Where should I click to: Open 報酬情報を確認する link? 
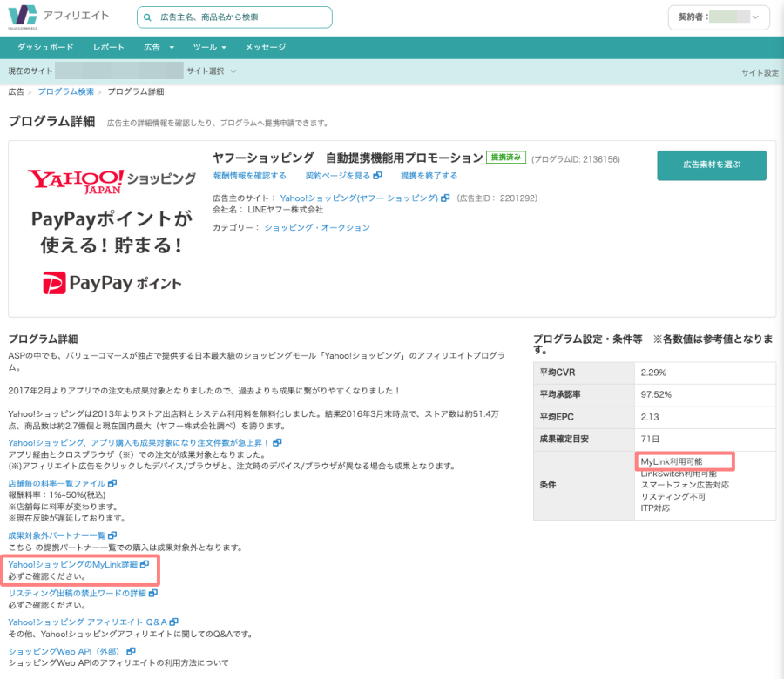point(249,175)
